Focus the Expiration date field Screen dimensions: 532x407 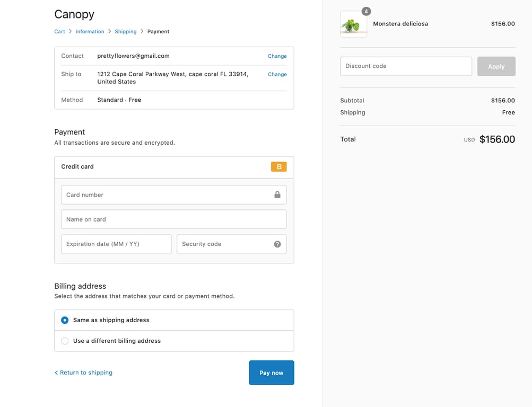pyautogui.click(x=116, y=244)
